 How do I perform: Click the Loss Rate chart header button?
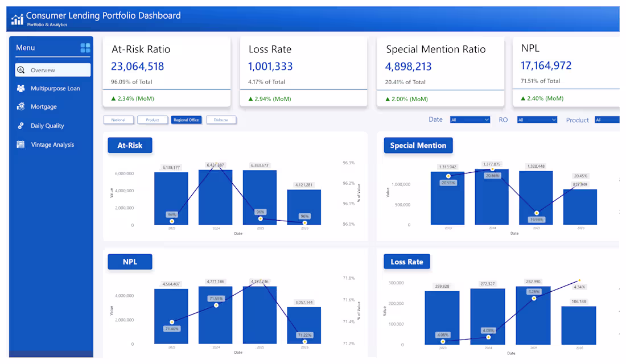[x=407, y=262]
